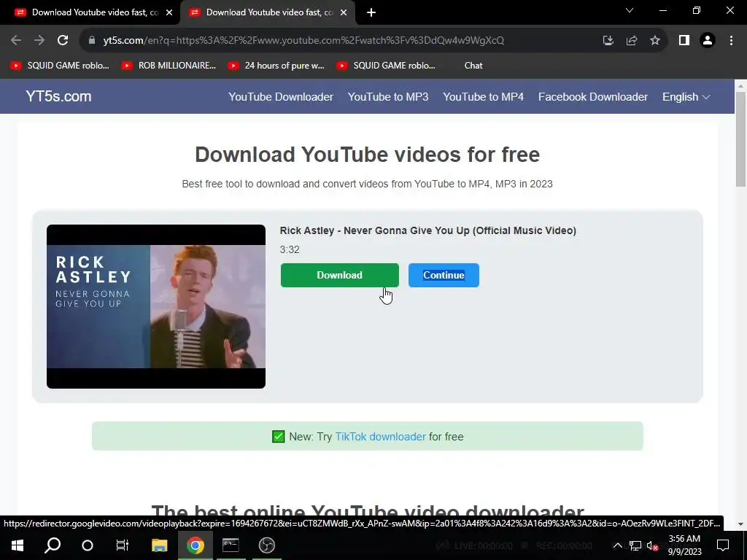Click the scrollbar down arrow
The image size is (747, 560).
point(740,524)
